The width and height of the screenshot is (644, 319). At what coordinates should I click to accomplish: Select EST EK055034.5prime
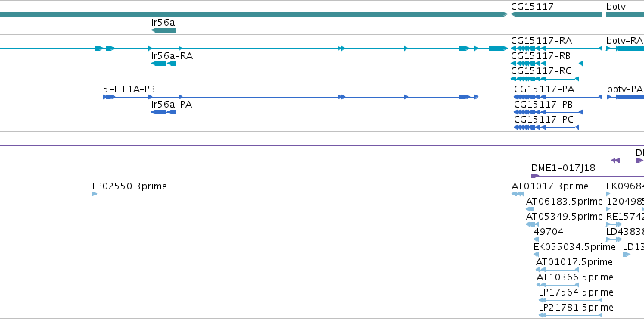(536, 255)
